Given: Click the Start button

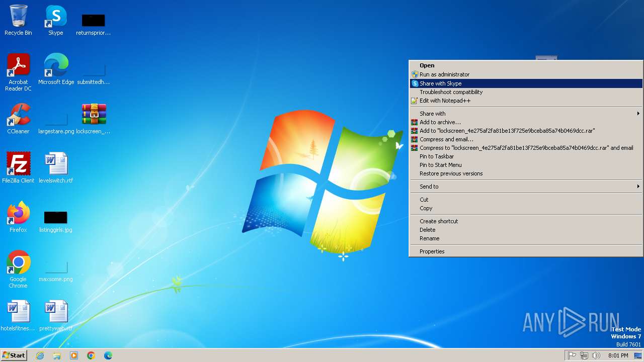Looking at the screenshot, I should point(14,355).
